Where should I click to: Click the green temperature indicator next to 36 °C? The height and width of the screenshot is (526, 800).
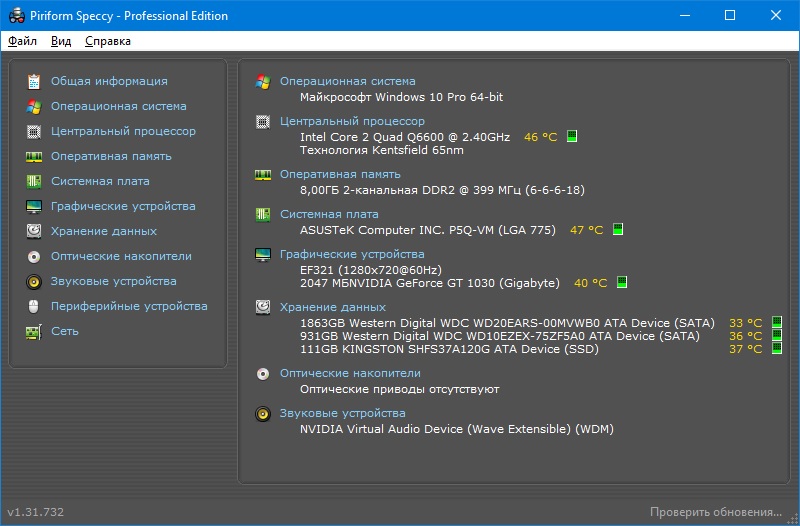point(777,336)
